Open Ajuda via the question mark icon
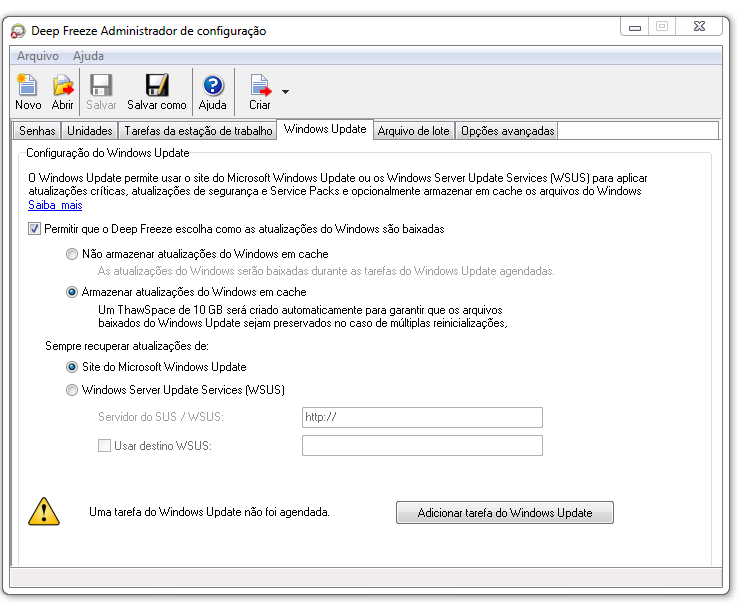 [213, 91]
